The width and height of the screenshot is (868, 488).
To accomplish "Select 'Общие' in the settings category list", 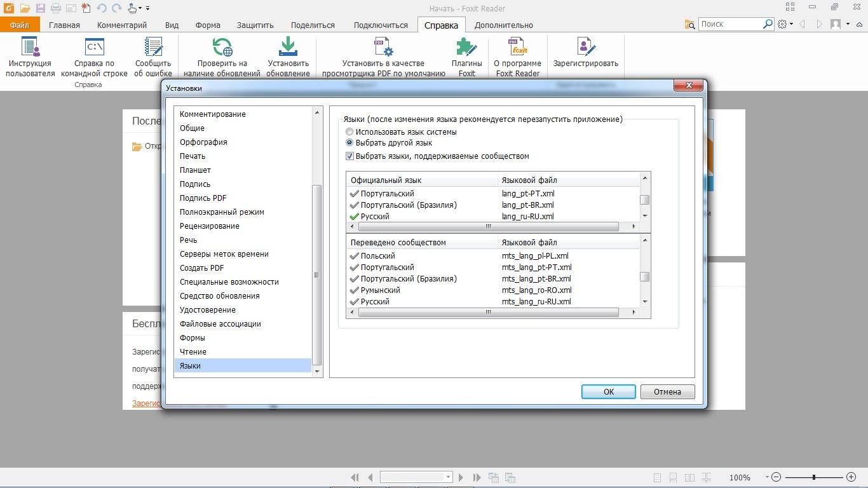I will pyautogui.click(x=243, y=128).
